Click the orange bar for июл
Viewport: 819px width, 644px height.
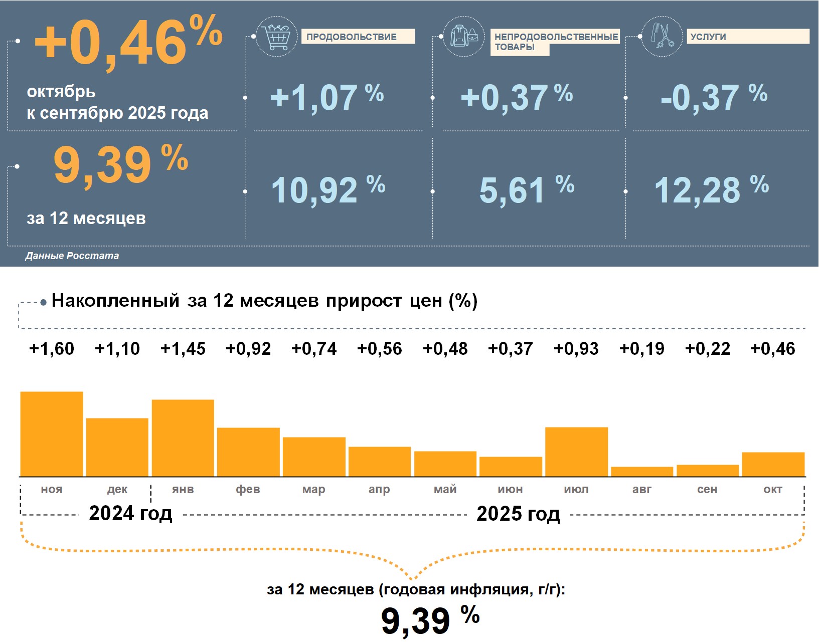click(x=576, y=452)
